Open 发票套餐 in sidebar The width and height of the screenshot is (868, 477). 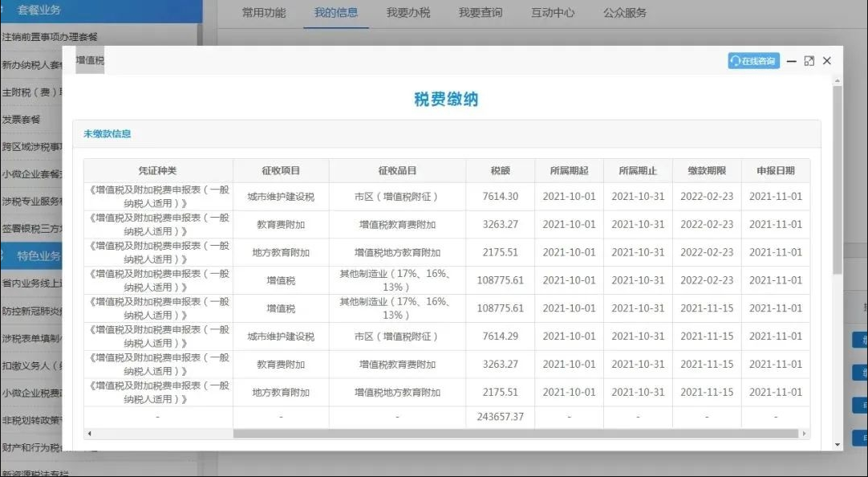pyautogui.click(x=22, y=120)
